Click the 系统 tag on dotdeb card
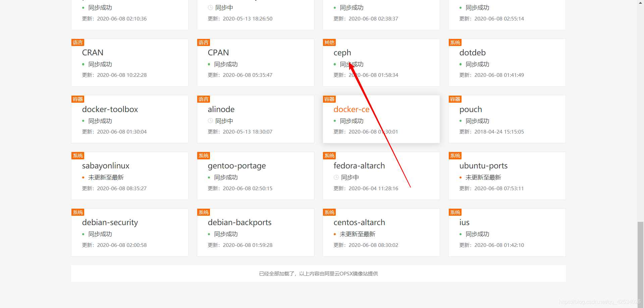 [x=455, y=43]
